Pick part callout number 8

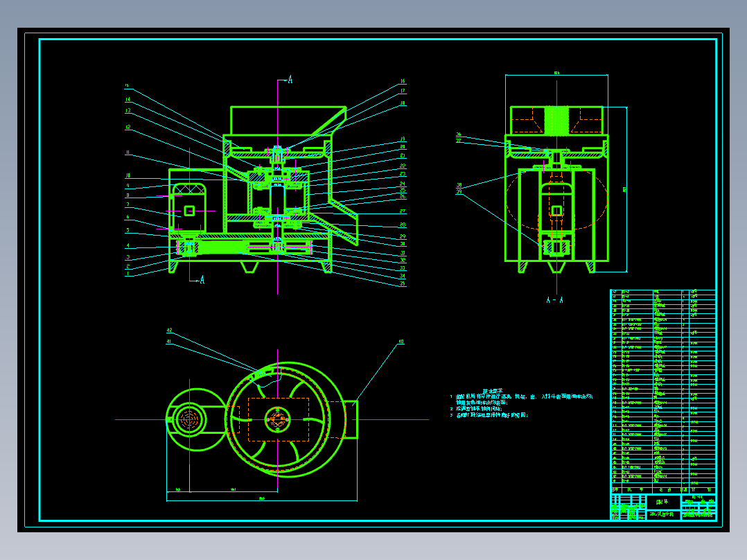tap(128, 195)
